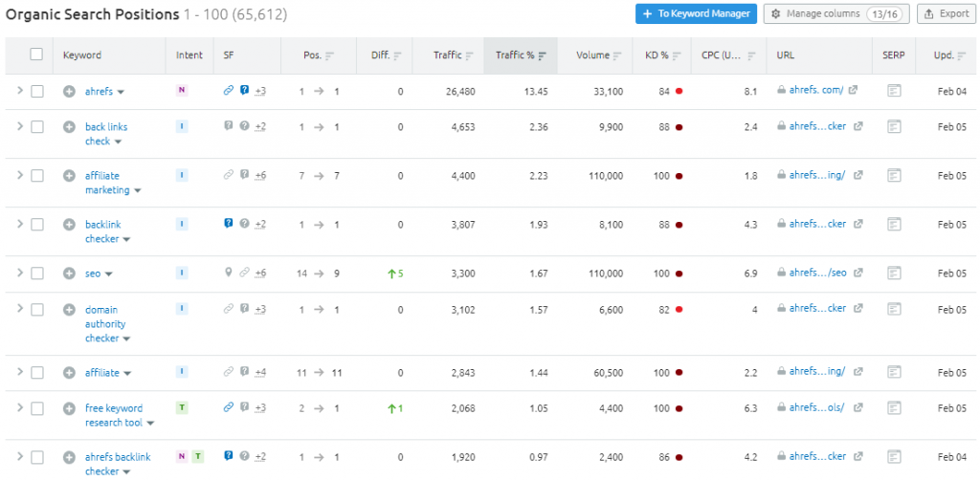Select checkbox for 'ahrefs' row
Screen dimensions: 980x481
pyautogui.click(x=37, y=91)
